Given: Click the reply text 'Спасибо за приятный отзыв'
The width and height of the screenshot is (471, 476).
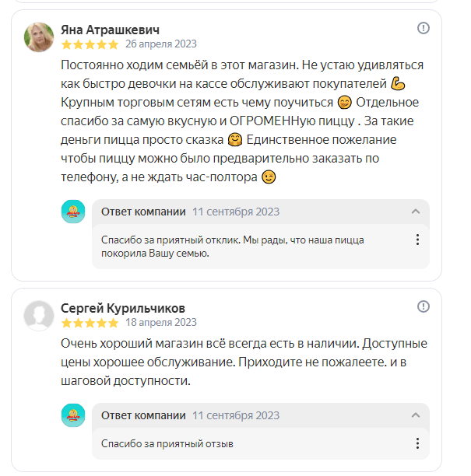Looking at the screenshot, I should (x=167, y=444).
